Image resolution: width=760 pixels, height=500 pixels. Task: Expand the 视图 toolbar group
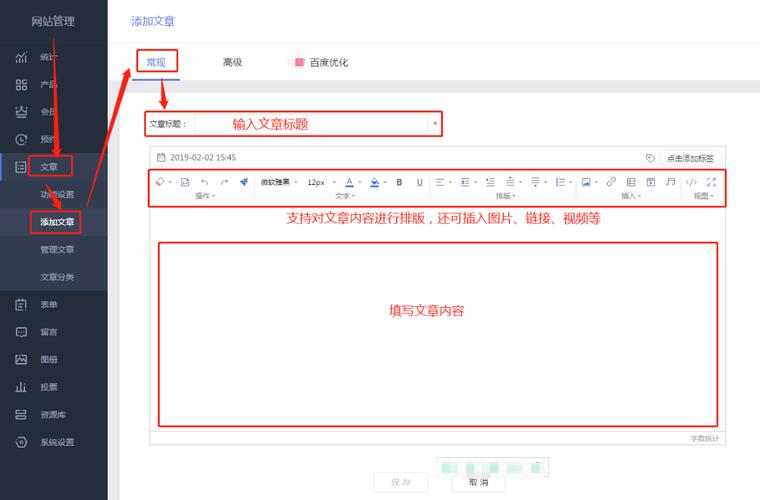click(x=704, y=196)
